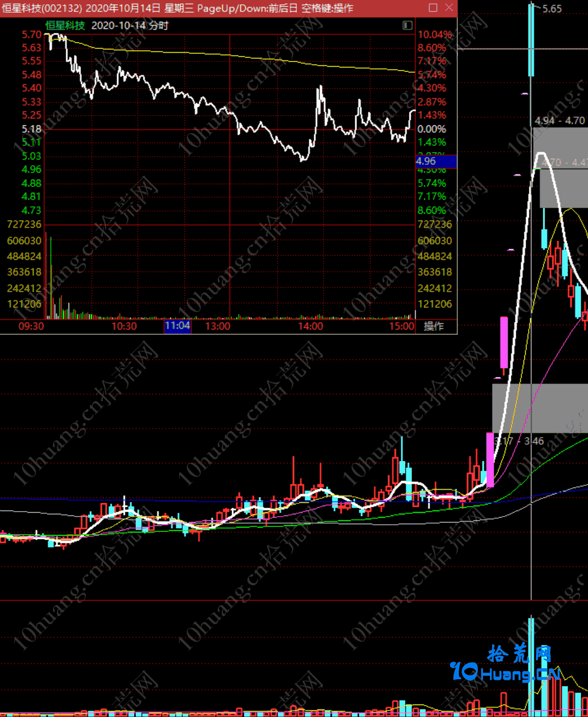Click the 4.94 - 4.70 gap label

[560, 121]
